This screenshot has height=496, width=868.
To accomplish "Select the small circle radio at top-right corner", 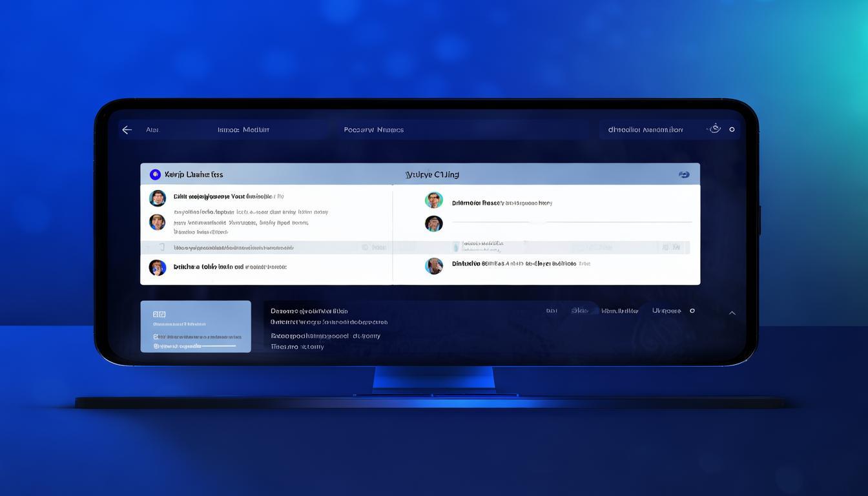I will pyautogui.click(x=732, y=130).
